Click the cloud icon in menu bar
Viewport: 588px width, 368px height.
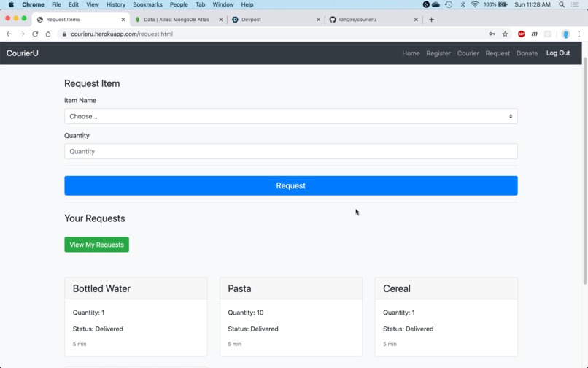pyautogui.click(x=436, y=4)
